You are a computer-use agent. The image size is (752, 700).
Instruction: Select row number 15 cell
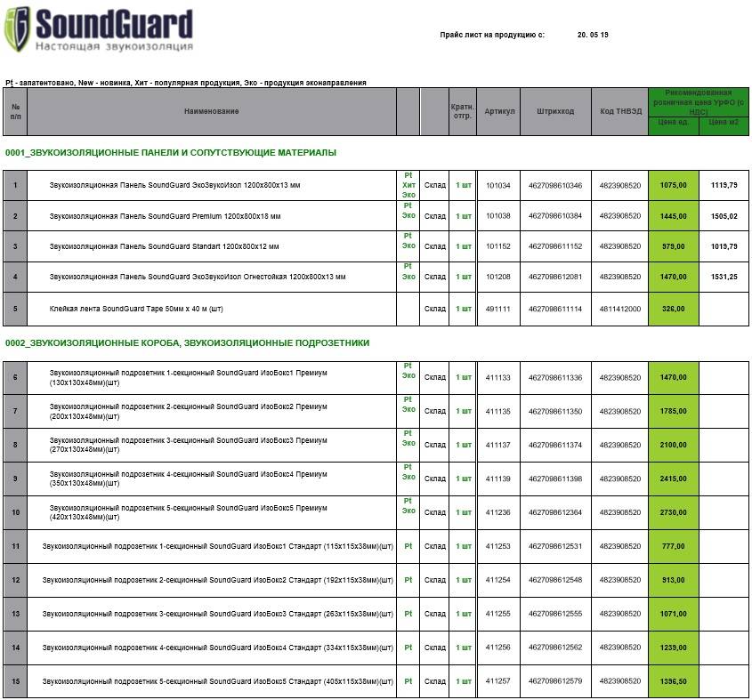(x=15, y=681)
